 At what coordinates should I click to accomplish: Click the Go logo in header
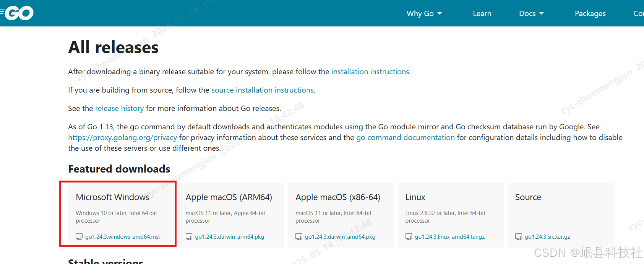click(17, 13)
